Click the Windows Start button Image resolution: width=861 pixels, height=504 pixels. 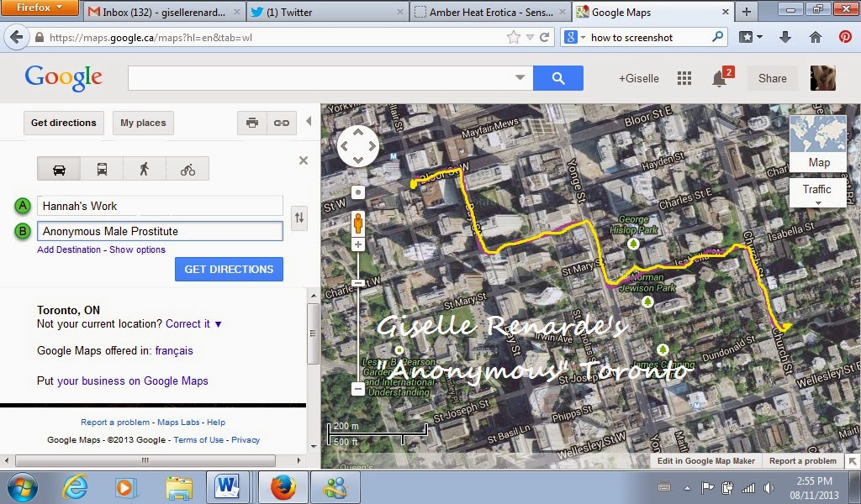(21, 487)
